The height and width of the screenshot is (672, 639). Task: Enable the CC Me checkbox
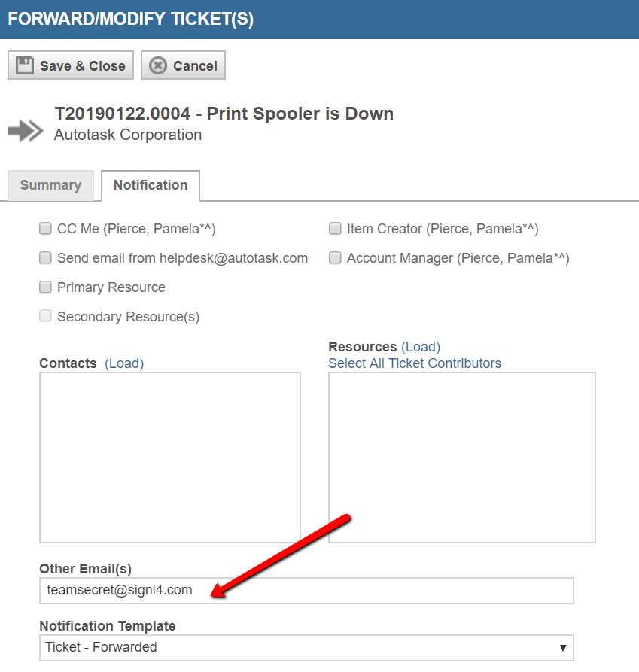coord(45,229)
